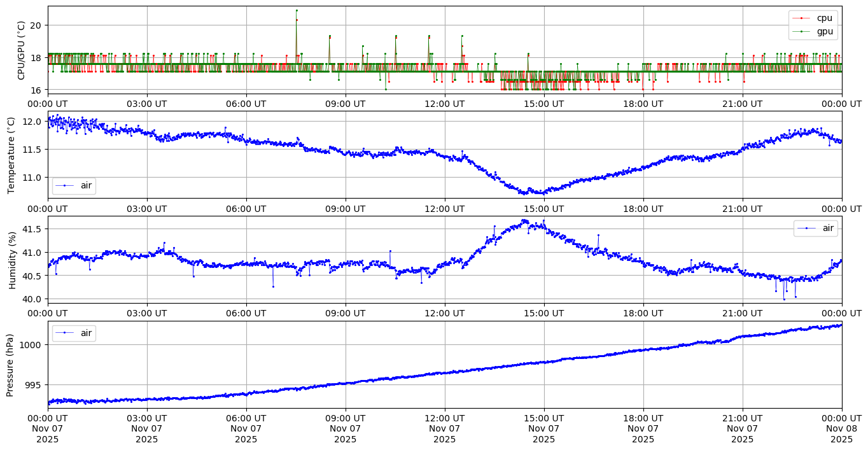Viewport: 868px width, 450px height.
Task: Click the tallest gpu spike above 20
Action: pyautogui.click(x=297, y=11)
